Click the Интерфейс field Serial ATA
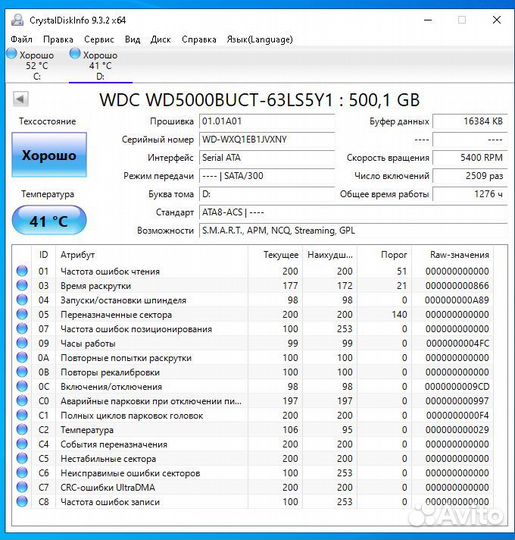Image resolution: width=515 pixels, height=540 pixels. pos(267,158)
